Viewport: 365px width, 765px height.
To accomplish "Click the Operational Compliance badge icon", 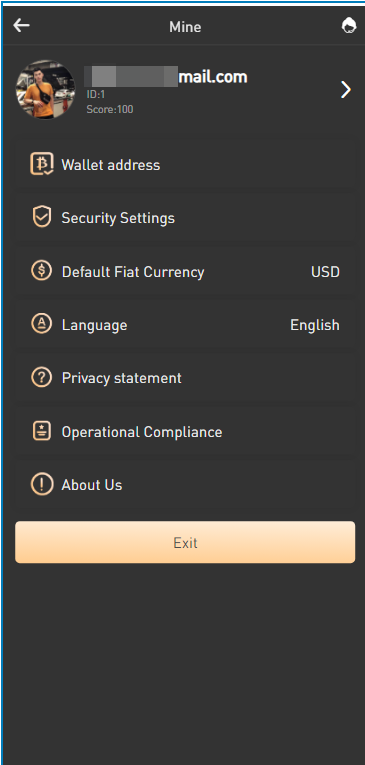I will [x=41, y=431].
